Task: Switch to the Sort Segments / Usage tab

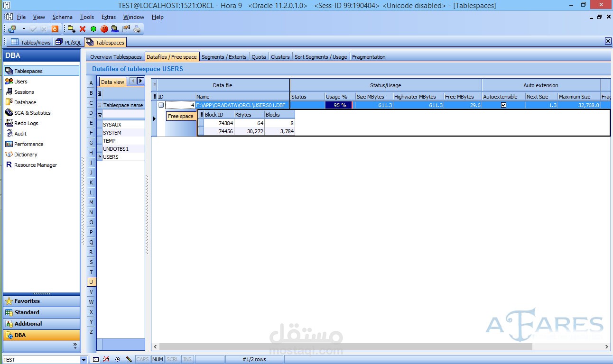Action: point(321,57)
